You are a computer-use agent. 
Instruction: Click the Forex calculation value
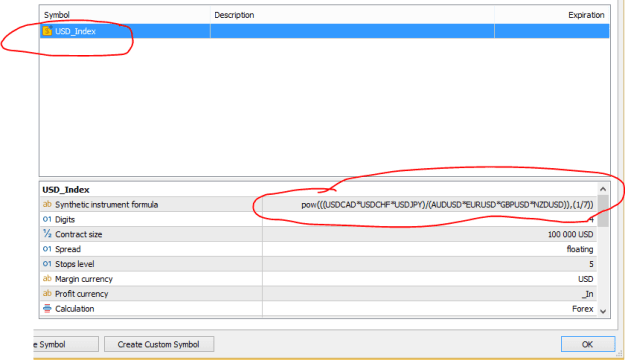(583, 309)
